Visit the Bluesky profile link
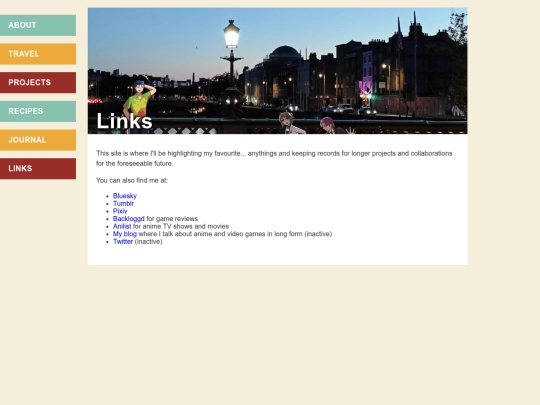Screen dimensions: 540x405 125,196
